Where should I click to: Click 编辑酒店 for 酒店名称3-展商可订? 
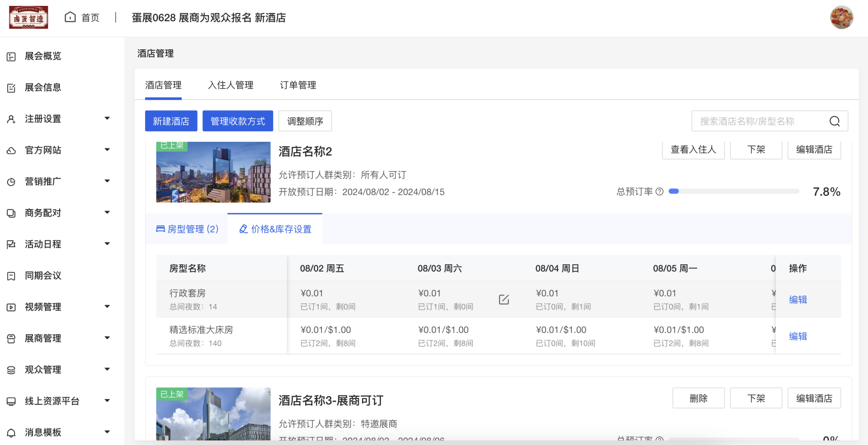pos(814,398)
